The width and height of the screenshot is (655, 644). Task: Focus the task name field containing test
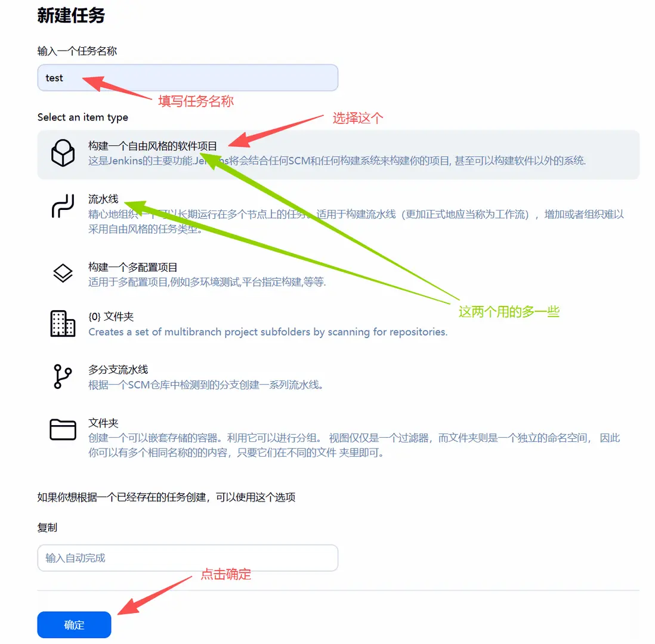[x=187, y=78]
